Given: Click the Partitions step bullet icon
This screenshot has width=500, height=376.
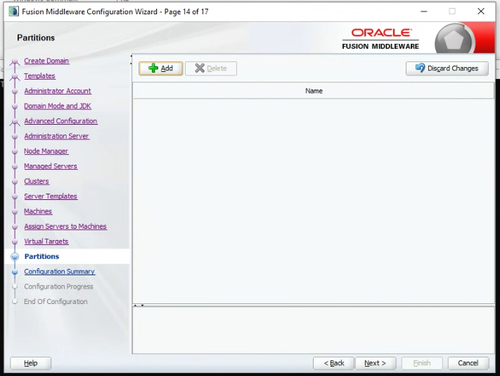Looking at the screenshot, I should pos(15,257).
